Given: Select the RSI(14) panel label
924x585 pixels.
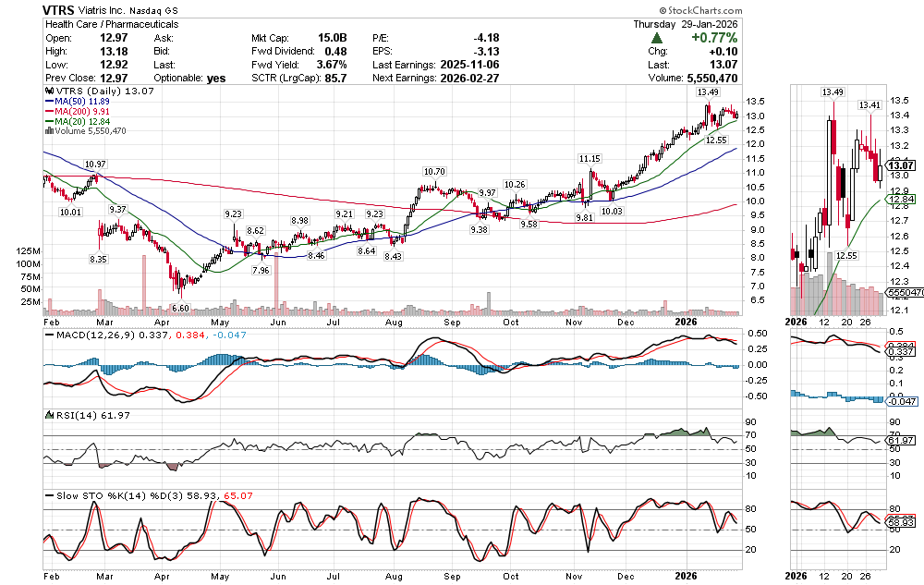Looking at the screenshot, I should coord(74,415).
